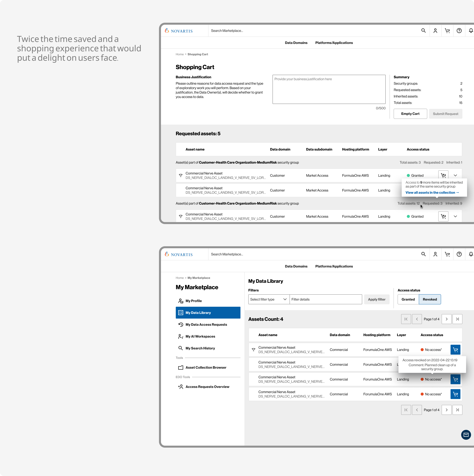The height and width of the screenshot is (476, 474).
Task: Click cart icon in Shopping Cart window header
Action: point(447,31)
